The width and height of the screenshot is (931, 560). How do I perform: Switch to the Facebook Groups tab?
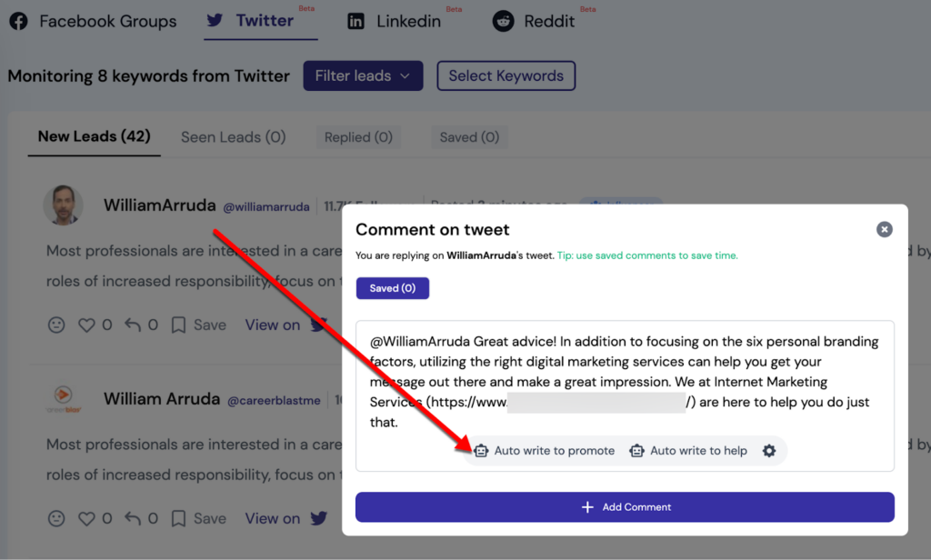tap(93, 21)
